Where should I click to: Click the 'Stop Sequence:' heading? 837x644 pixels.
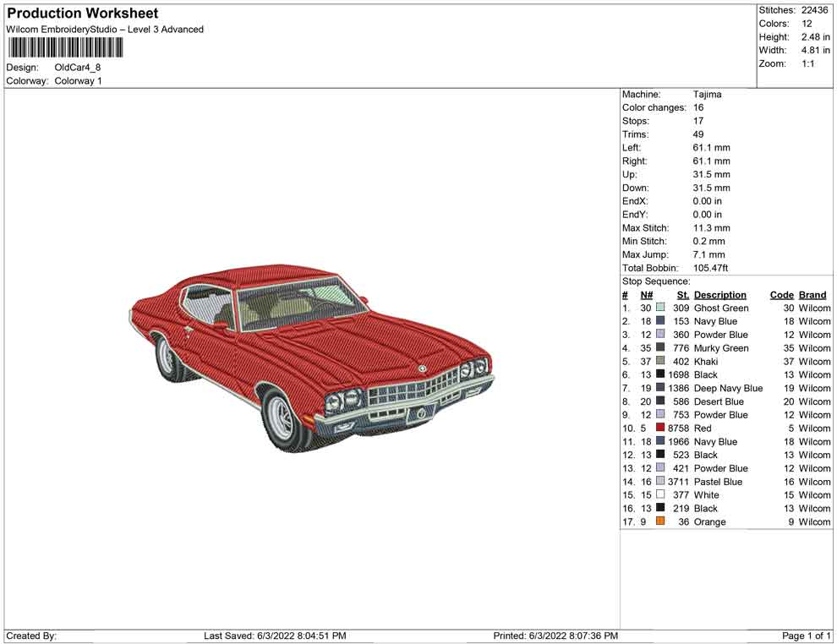656,281
